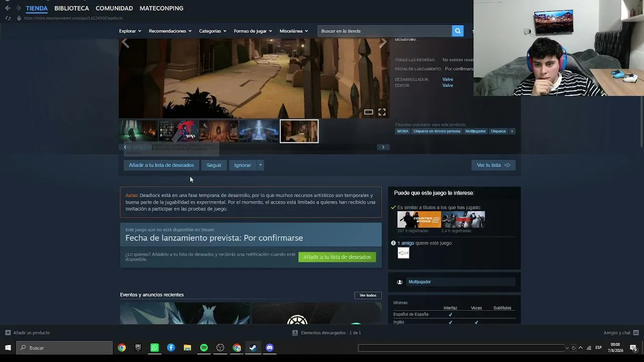Open the Epic Games Launcher taskbar icon
The height and width of the screenshot is (362, 644).
coord(138,348)
